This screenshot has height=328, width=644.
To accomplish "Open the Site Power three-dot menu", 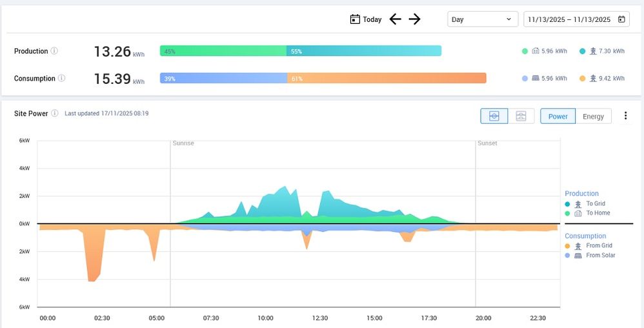I will [625, 116].
